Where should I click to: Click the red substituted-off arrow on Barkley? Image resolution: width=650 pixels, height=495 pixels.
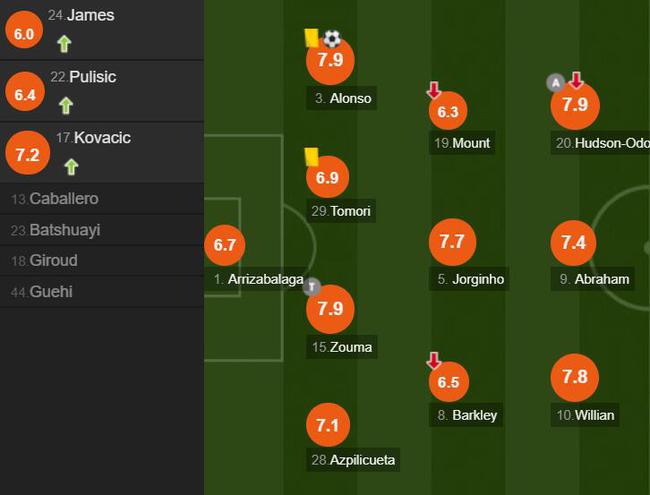point(434,361)
